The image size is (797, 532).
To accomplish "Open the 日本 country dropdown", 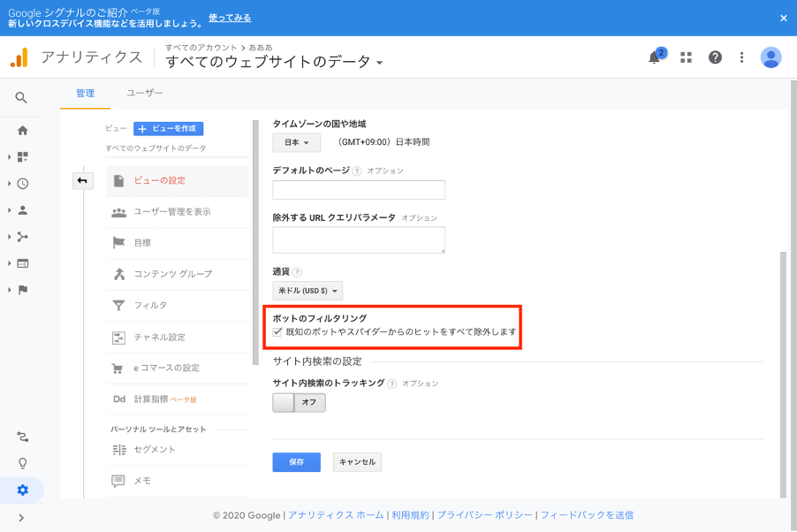I will [x=296, y=142].
